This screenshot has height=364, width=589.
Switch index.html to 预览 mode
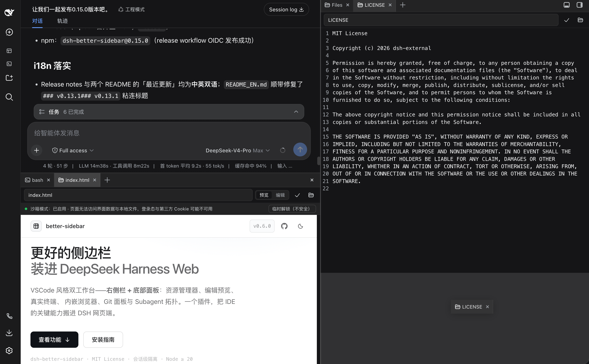[264, 195]
